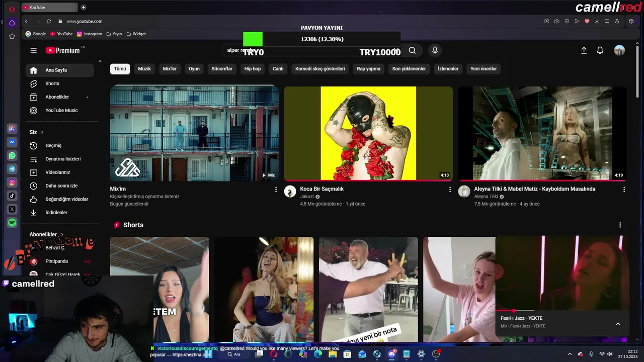Open options for Kayboldum Masalında video

point(624,190)
